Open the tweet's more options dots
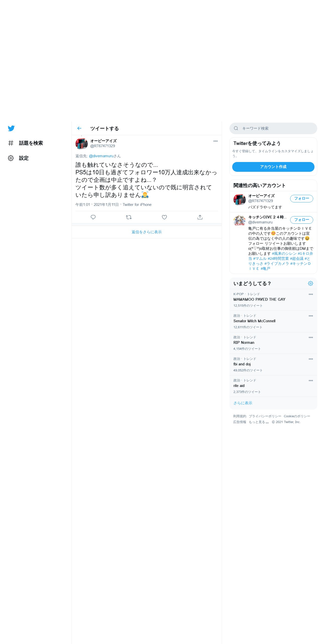The height and width of the screenshot is (644, 322). [x=215, y=141]
